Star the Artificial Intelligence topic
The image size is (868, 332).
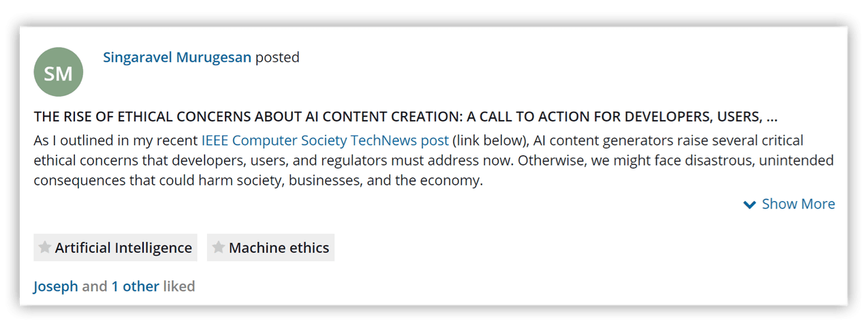pos(45,247)
